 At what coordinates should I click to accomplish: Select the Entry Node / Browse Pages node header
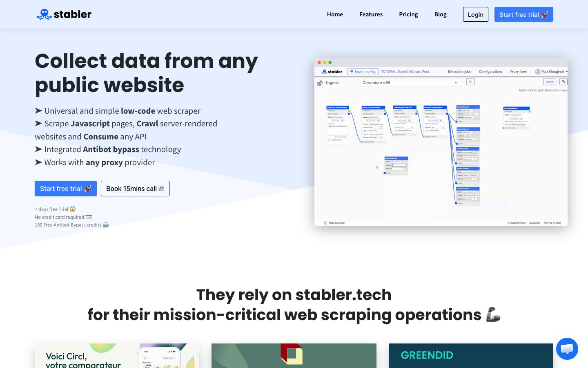[x=337, y=108]
